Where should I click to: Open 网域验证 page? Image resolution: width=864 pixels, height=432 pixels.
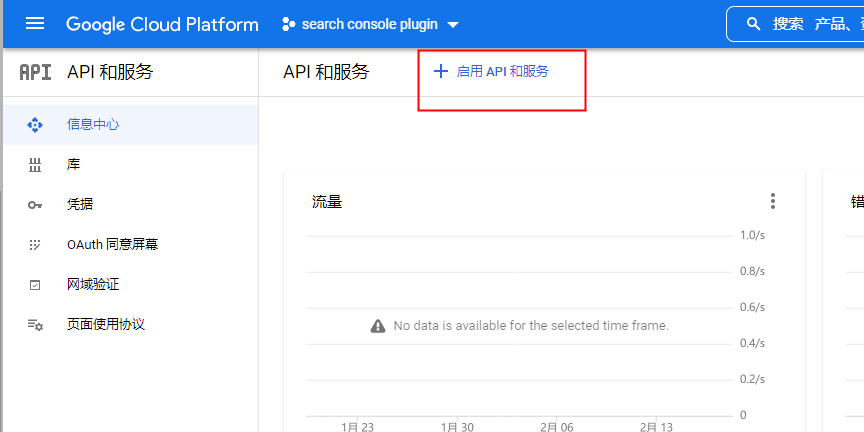click(131, 284)
